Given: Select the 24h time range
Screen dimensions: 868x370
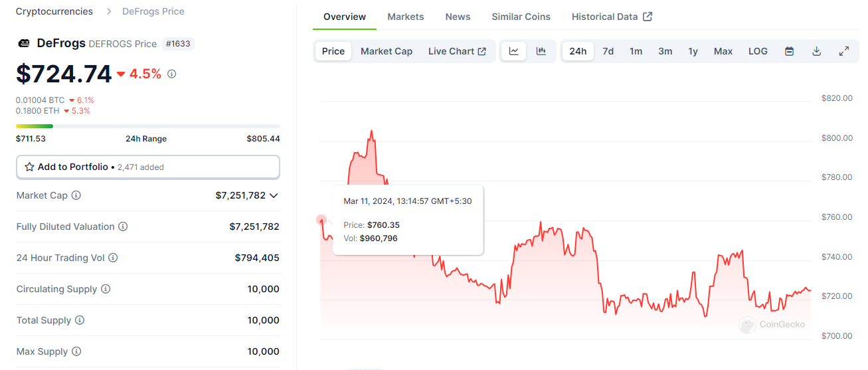Looking at the screenshot, I should 578,51.
